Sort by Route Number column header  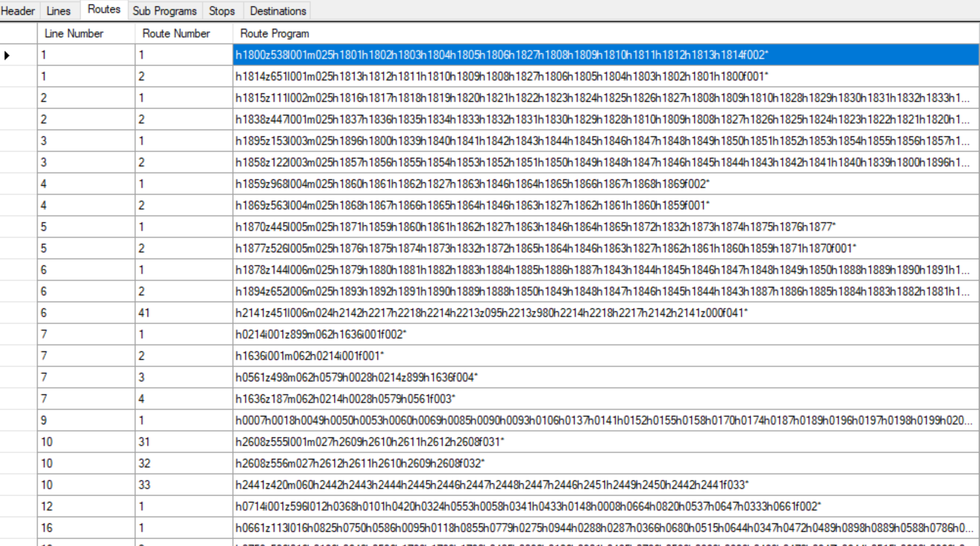[x=184, y=33]
